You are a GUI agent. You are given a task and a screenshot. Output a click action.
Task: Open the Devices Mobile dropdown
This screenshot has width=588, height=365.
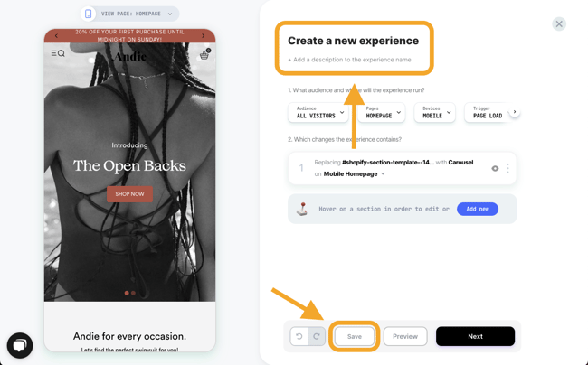(434, 112)
